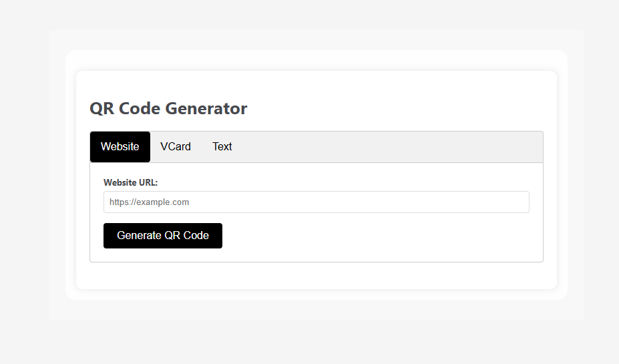Click the "Website URL:" label
The width and height of the screenshot is (619, 364).
tap(131, 182)
